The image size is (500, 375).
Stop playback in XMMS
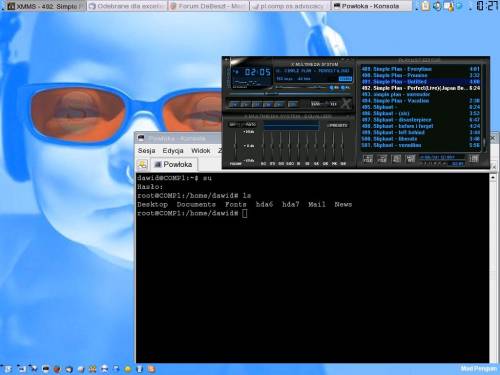point(268,104)
